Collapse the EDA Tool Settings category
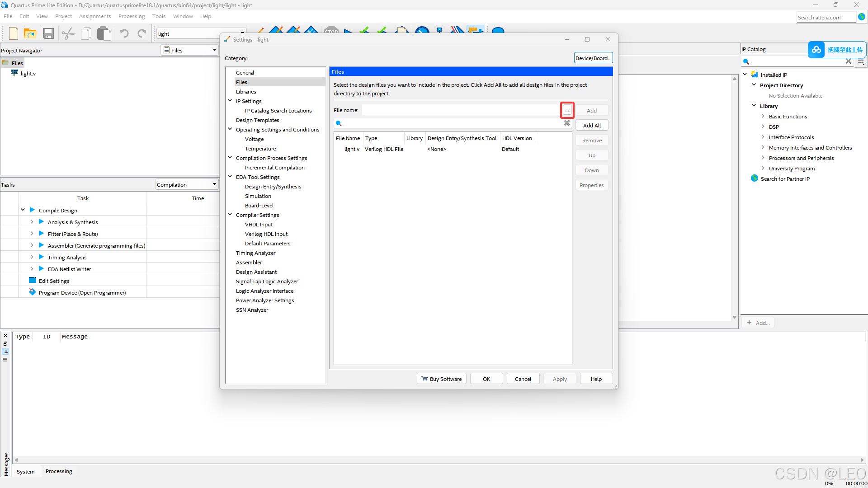This screenshot has height=488, width=868. point(230,177)
